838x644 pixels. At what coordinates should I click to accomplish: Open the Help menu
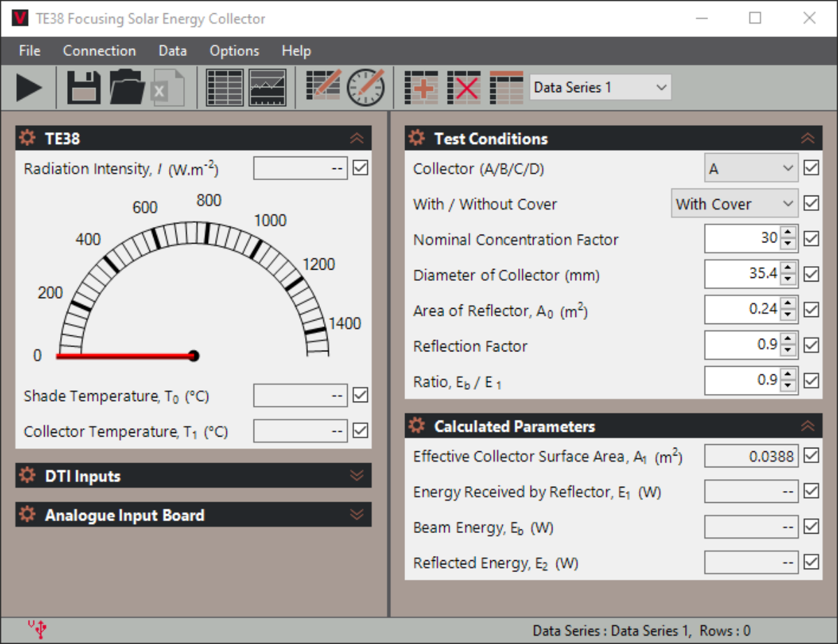tap(296, 51)
